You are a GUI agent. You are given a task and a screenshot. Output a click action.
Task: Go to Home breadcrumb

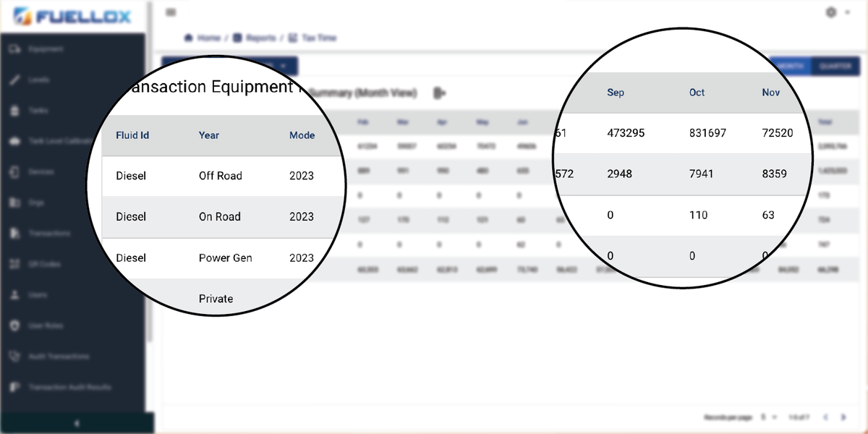202,38
